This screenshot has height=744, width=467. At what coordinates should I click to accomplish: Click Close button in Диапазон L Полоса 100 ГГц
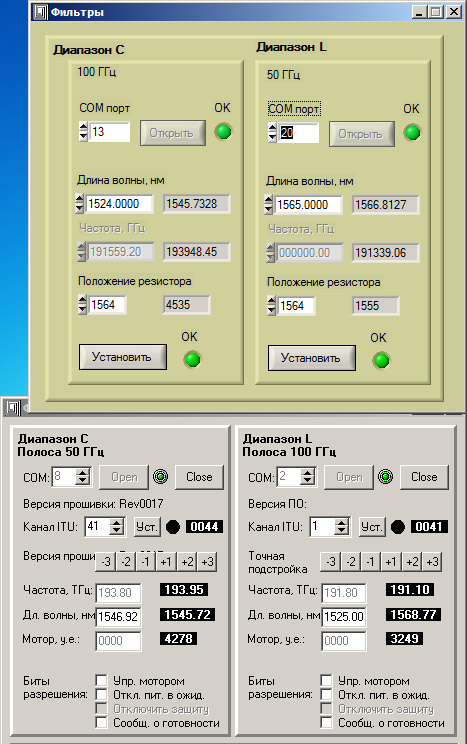pyautogui.click(x=424, y=477)
